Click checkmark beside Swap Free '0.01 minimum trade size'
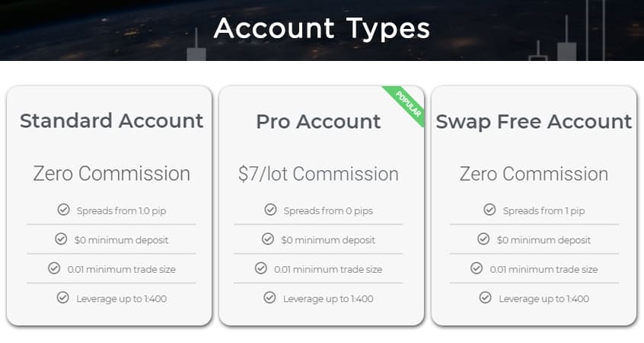Screen dimensions: 644x343 click(x=477, y=268)
